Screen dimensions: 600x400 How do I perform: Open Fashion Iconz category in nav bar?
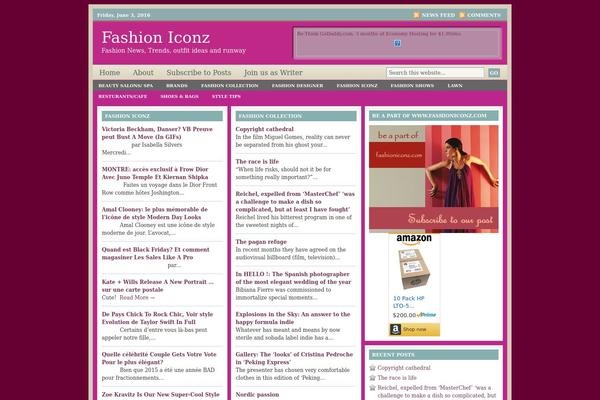pyautogui.click(x=357, y=85)
